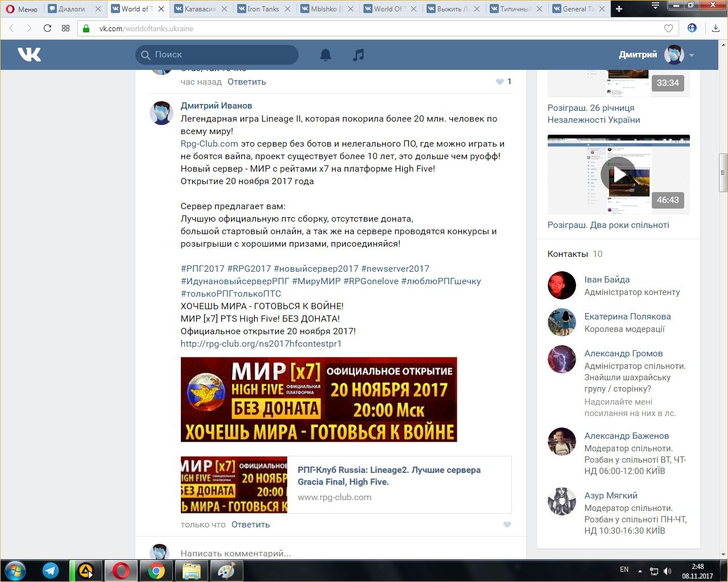Click volume speaker icon in tray
The image size is (728, 582).
[x=668, y=571]
